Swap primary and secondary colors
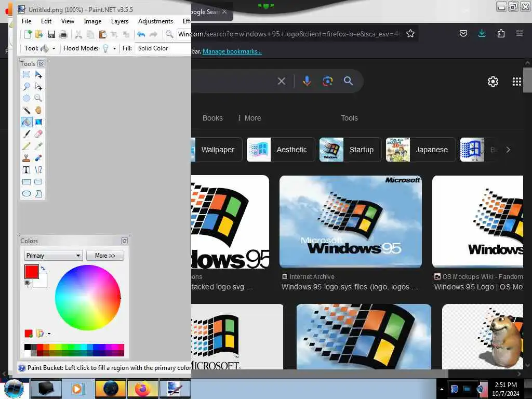 pyautogui.click(x=43, y=268)
